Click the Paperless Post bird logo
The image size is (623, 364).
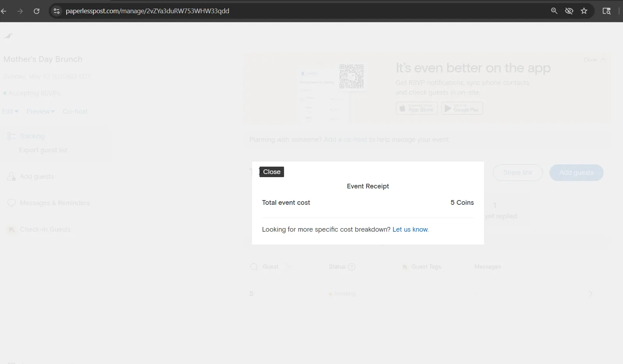(x=8, y=36)
